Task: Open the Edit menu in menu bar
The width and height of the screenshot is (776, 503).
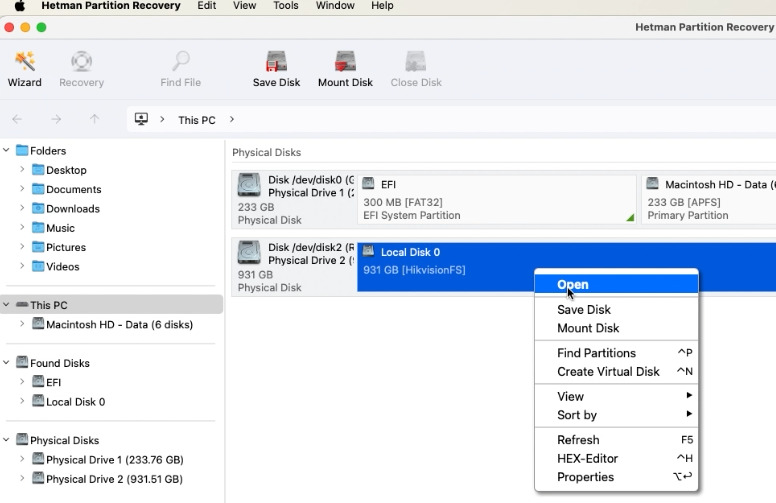Action: (206, 5)
